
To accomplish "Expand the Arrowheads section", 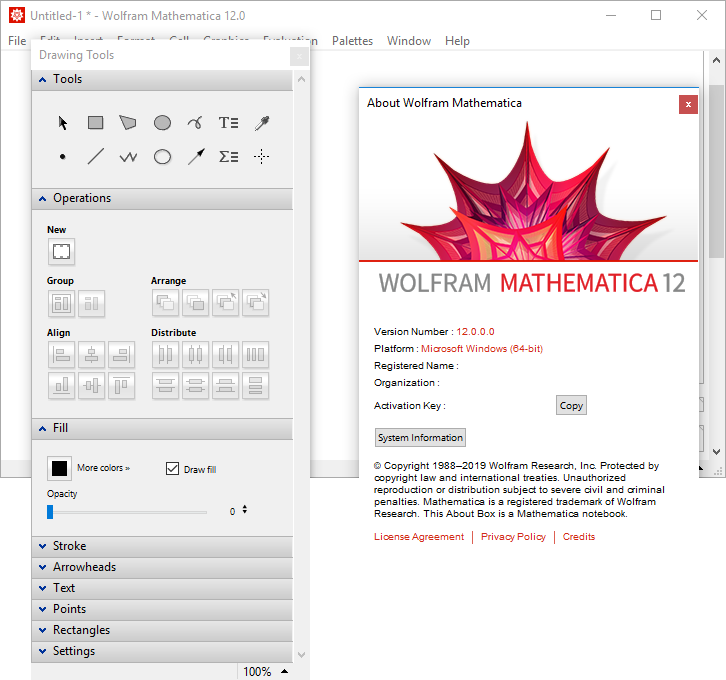I will click(84, 567).
